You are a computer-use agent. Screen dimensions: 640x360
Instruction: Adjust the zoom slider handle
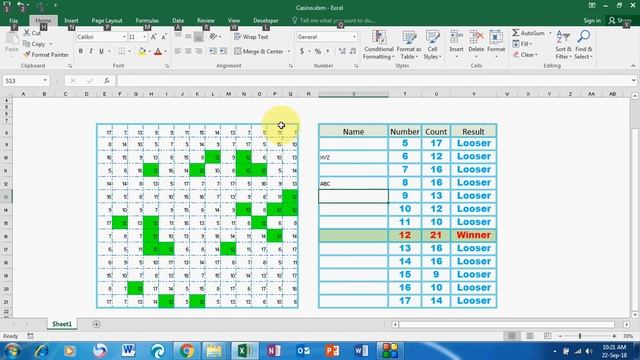[x=580, y=336]
